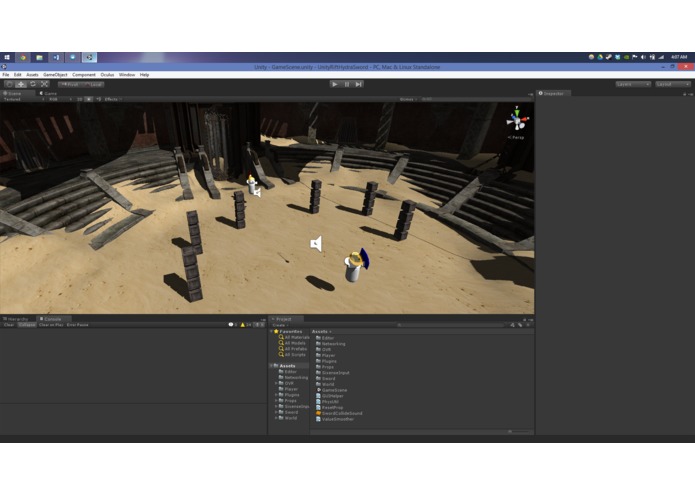Open the Layout dropdown
This screenshot has height=494, width=695.
click(673, 84)
